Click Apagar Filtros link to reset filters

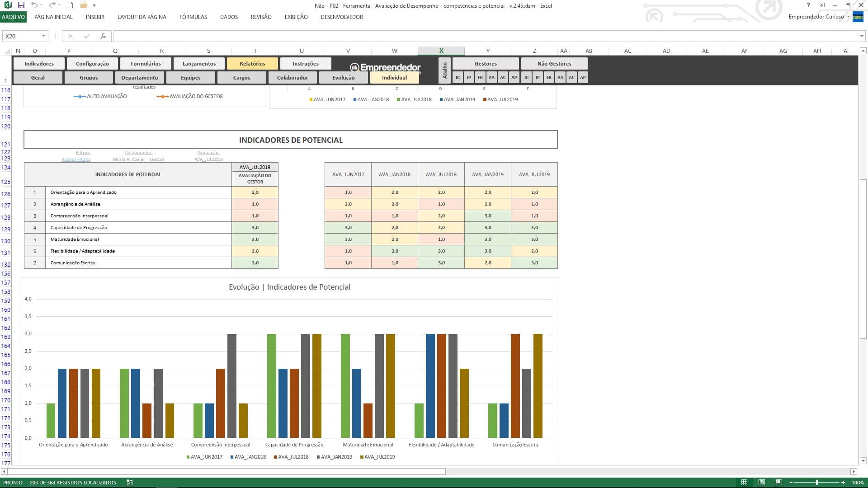pyautogui.click(x=75, y=159)
